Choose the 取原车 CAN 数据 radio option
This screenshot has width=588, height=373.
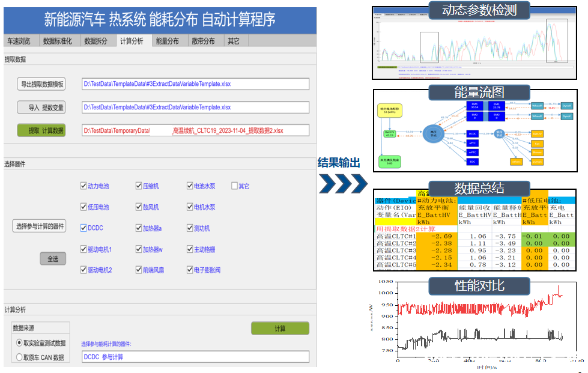tap(19, 357)
